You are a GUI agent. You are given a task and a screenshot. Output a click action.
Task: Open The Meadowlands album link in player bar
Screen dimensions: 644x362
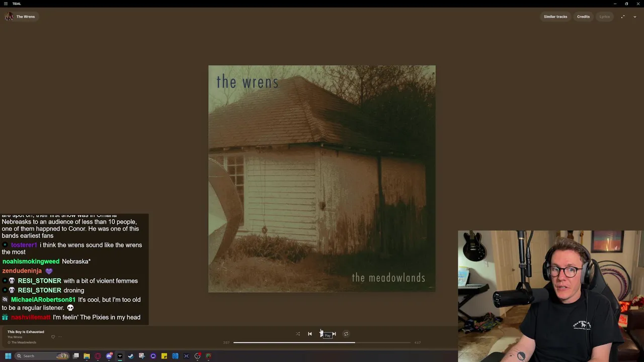[x=24, y=342]
